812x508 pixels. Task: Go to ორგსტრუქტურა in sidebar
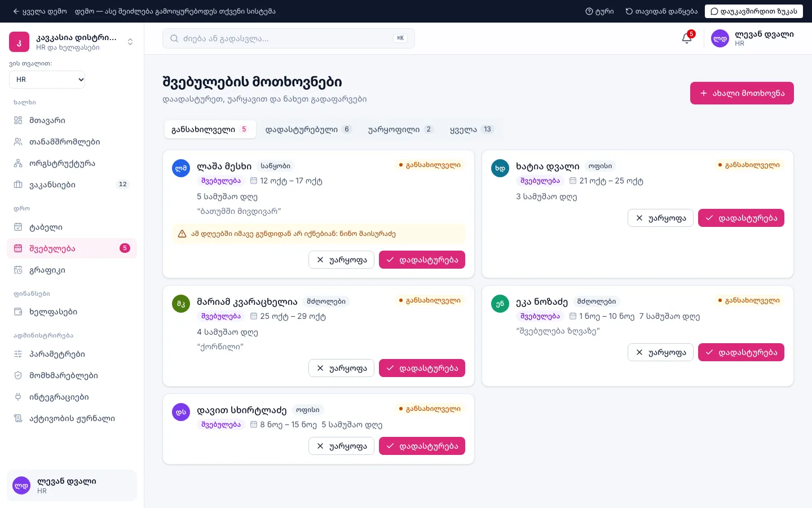click(72, 163)
